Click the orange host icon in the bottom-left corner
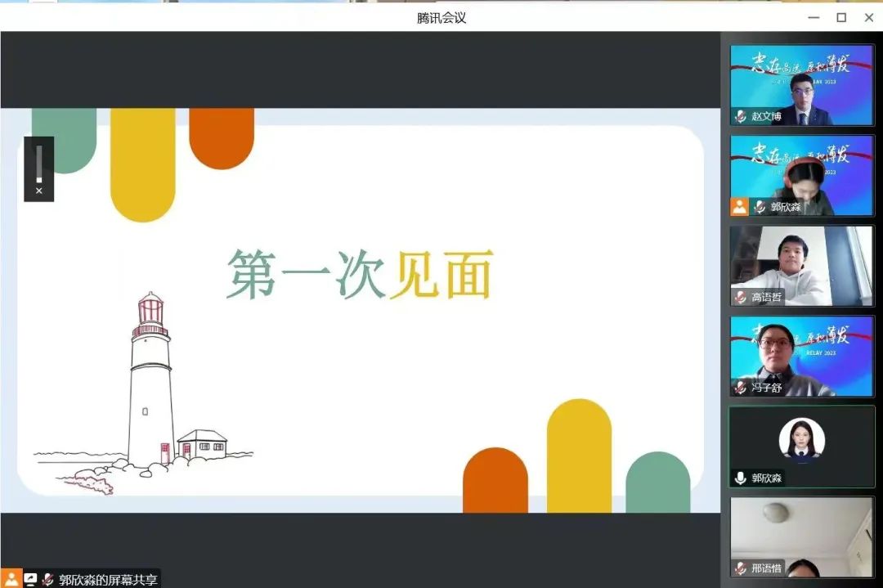This screenshot has width=883, height=588. [x=11, y=579]
